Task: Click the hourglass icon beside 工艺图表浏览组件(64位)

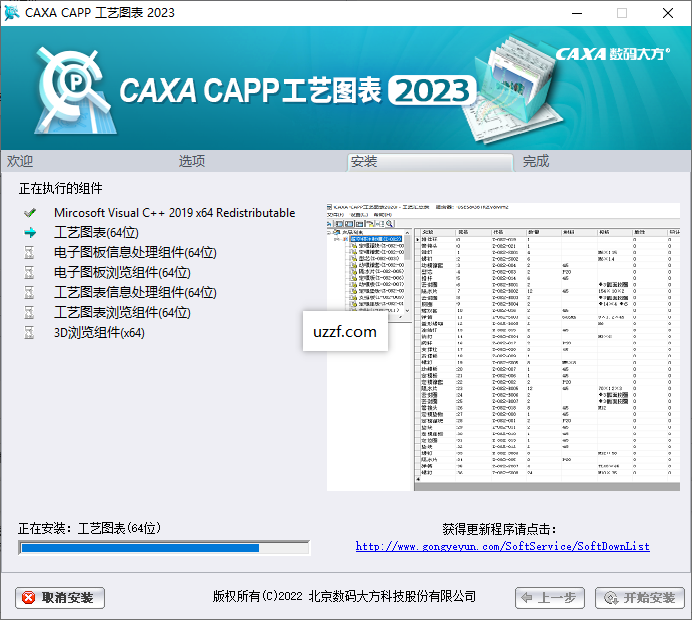Action: point(29,313)
